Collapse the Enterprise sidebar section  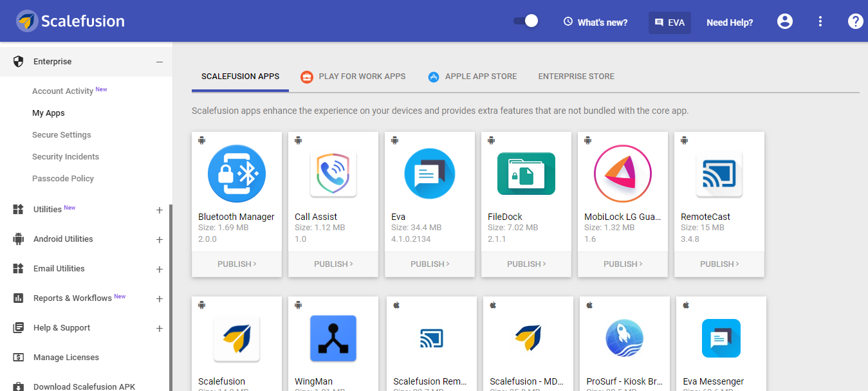(160, 62)
